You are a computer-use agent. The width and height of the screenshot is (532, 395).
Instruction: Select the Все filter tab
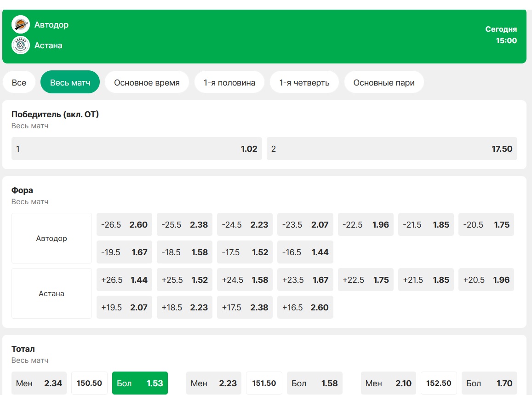(19, 82)
